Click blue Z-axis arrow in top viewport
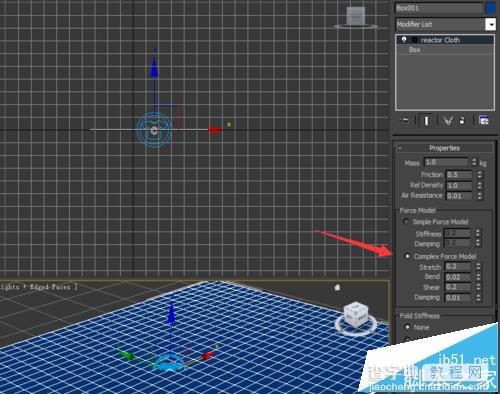The image size is (500, 394). [154, 68]
